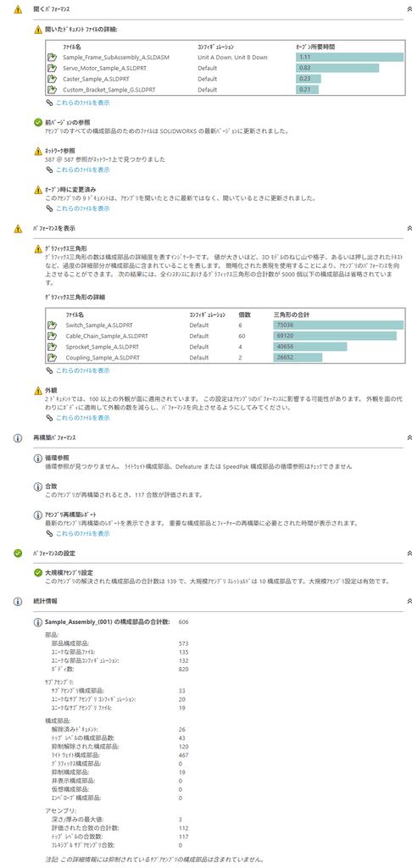Open file icon for Coupling_Sample_A.SLDPRT

point(52,358)
